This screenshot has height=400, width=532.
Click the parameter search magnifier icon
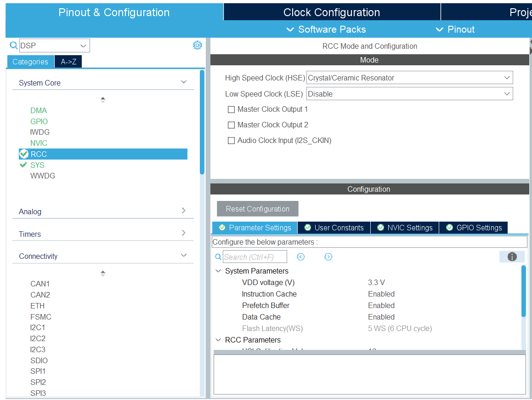tap(218, 257)
